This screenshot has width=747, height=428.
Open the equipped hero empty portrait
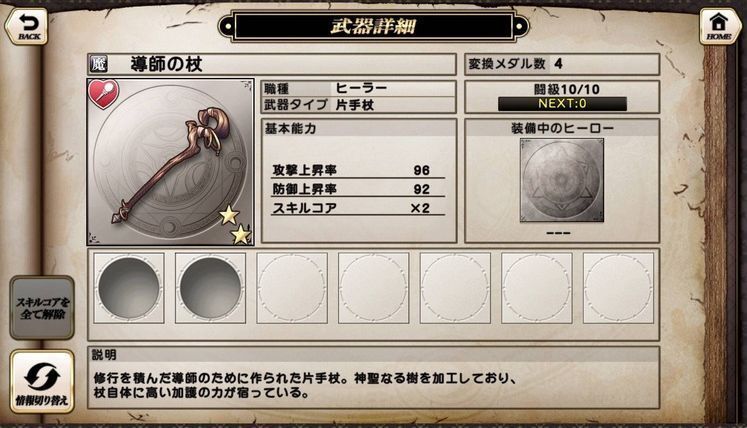click(562, 180)
